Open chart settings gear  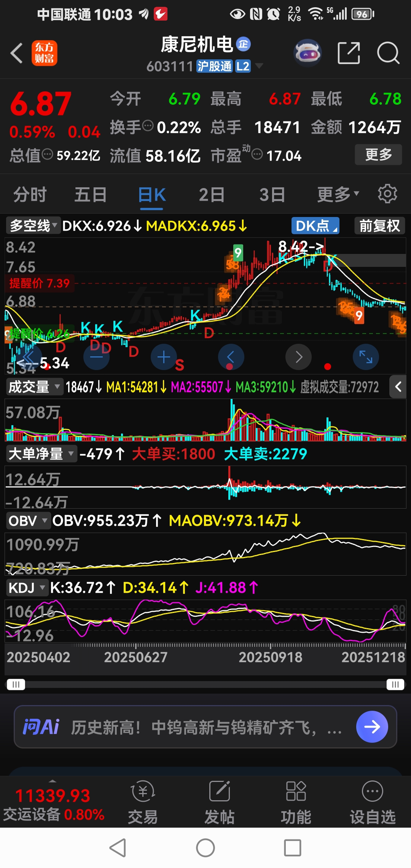387,194
